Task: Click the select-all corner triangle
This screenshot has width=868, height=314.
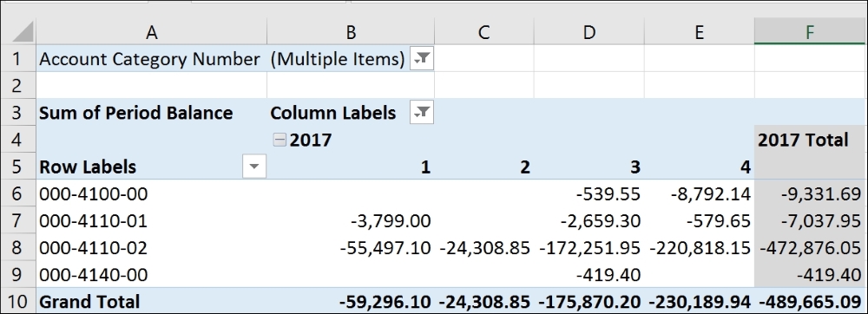Action: (23, 32)
